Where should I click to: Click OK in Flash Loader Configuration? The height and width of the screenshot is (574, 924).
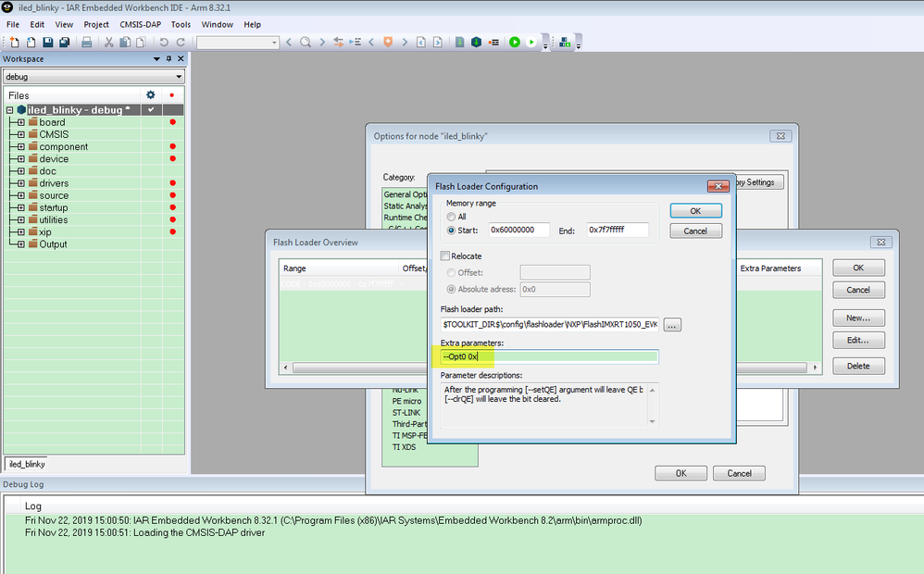click(695, 211)
